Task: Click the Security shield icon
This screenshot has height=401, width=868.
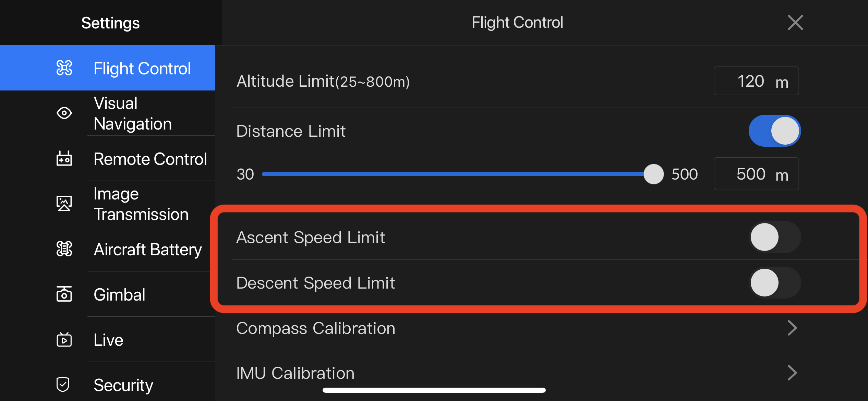Action: pyautogui.click(x=63, y=384)
